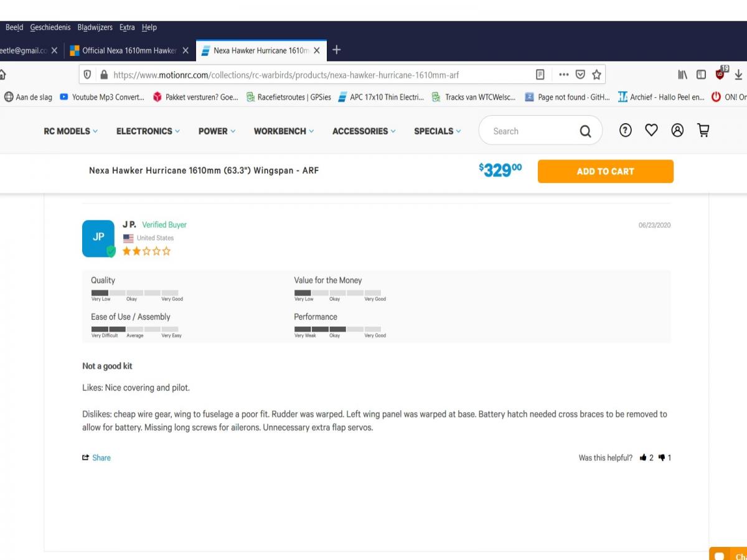Image resolution: width=747 pixels, height=560 pixels.
Task: Open the chat widget button
Action: (728, 553)
